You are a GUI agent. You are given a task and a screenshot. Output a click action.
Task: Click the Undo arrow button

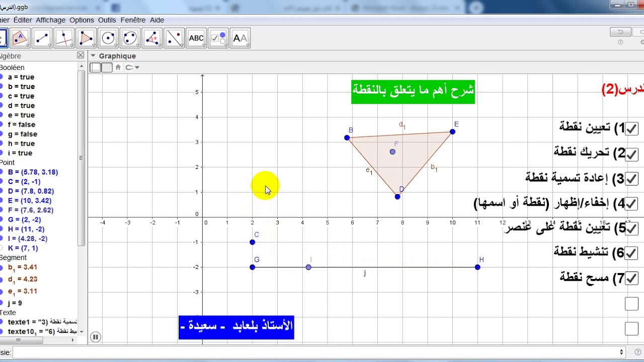click(620, 32)
